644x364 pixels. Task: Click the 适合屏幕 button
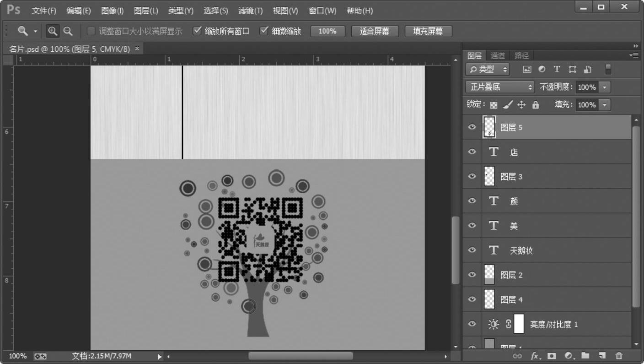tap(375, 31)
